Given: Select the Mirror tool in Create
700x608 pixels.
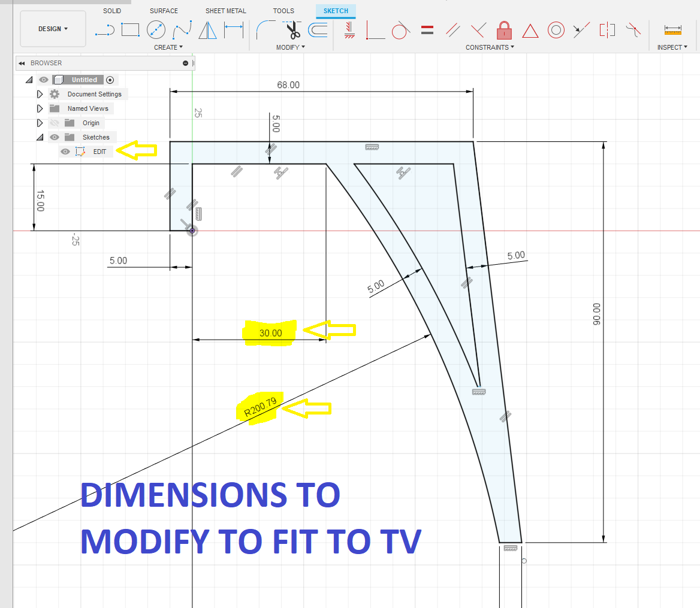Looking at the screenshot, I should 207,30.
